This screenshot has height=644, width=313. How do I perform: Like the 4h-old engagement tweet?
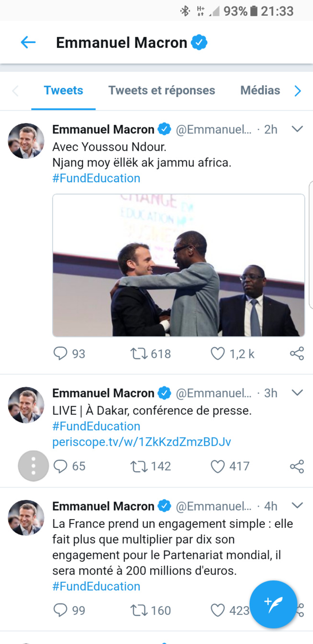(218, 611)
